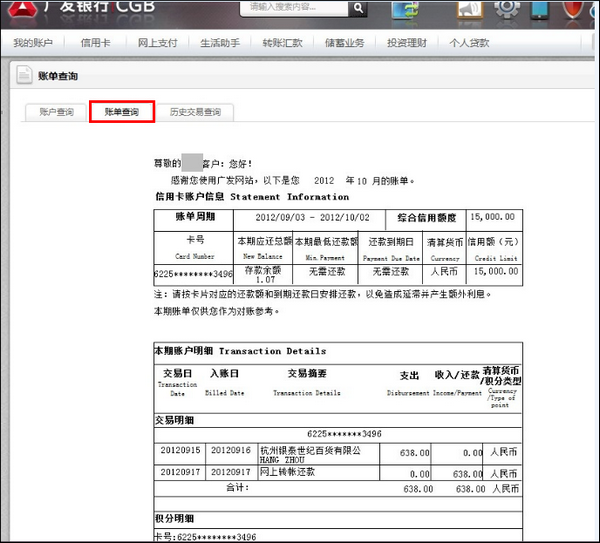Click the mobile phone icon
Image resolution: width=600 pixels, height=543 pixels.
pyautogui.click(x=540, y=10)
